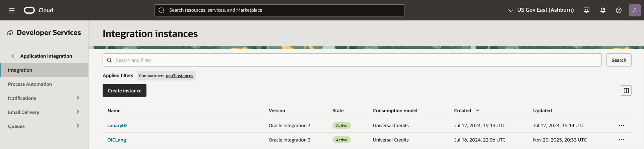This screenshot has width=644, height=149.
Task: Click Oracle Integration 3 in OICLang row
Action: coord(289,140)
